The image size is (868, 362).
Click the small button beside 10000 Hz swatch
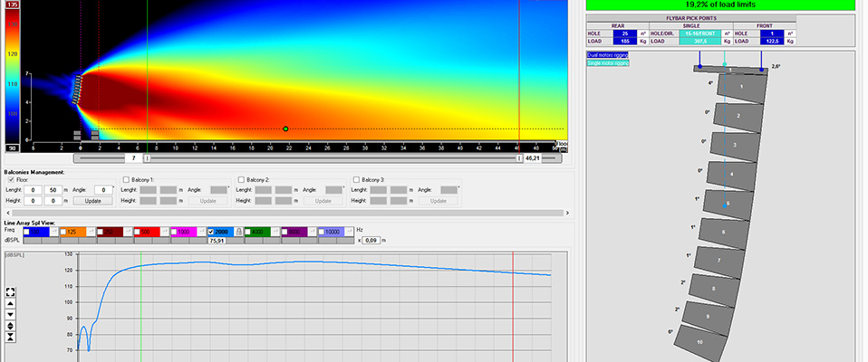click(x=350, y=232)
